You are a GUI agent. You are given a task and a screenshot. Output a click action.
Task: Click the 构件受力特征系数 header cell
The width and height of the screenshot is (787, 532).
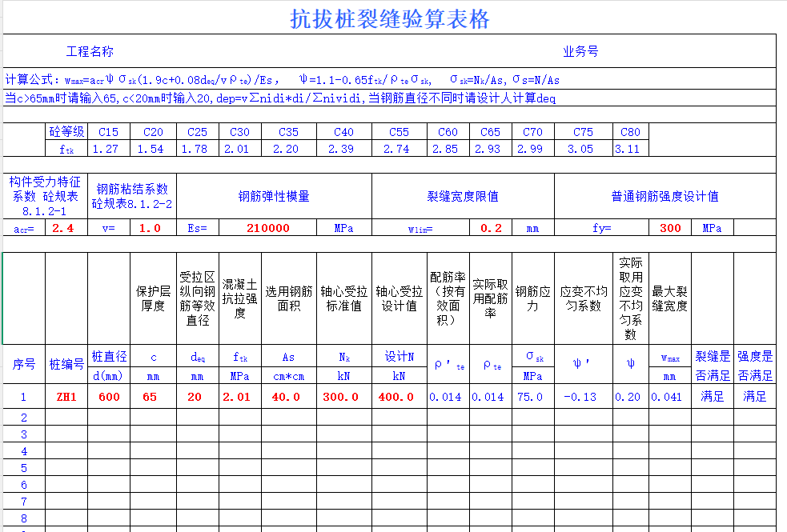[x=45, y=196]
